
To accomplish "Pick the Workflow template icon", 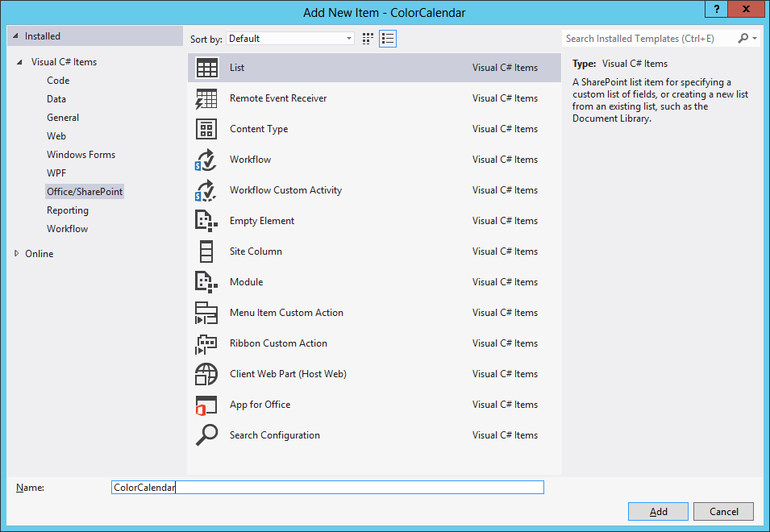I will (206, 160).
